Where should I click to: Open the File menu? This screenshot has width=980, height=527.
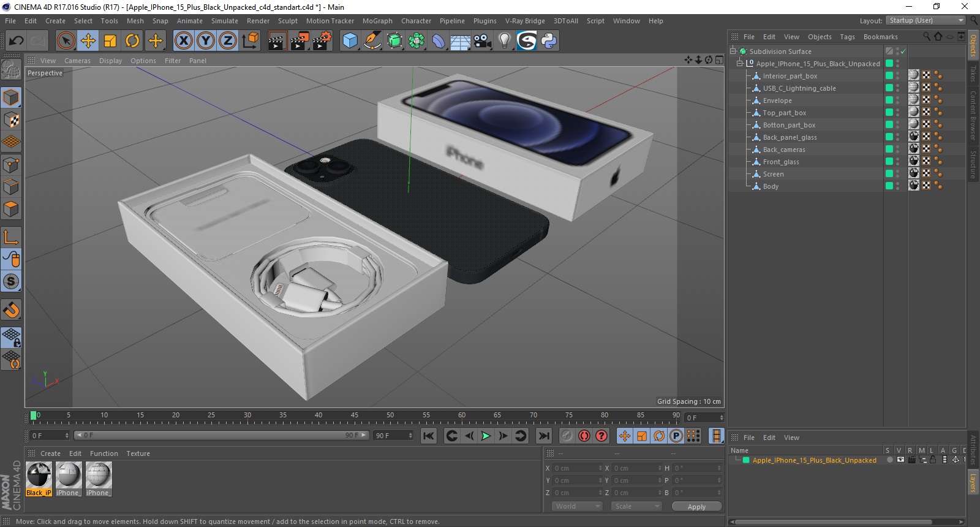[10, 21]
